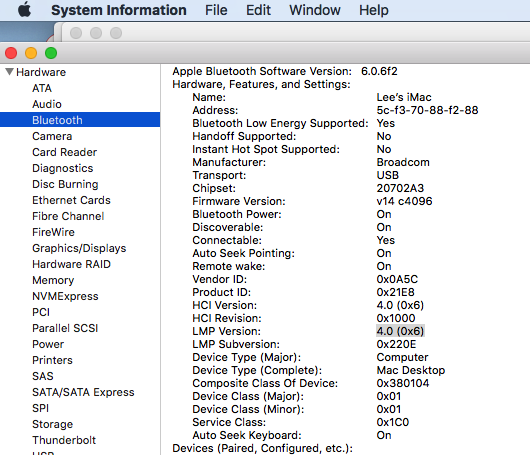
Task: Select Thunderbolt in the sidebar
Action: pos(64,440)
